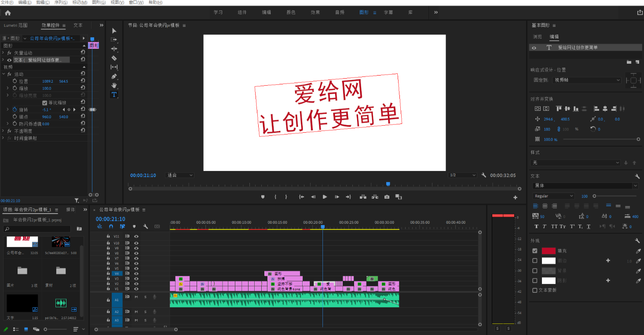Select the Razor tool
This screenshot has height=335, width=644.
(114, 58)
